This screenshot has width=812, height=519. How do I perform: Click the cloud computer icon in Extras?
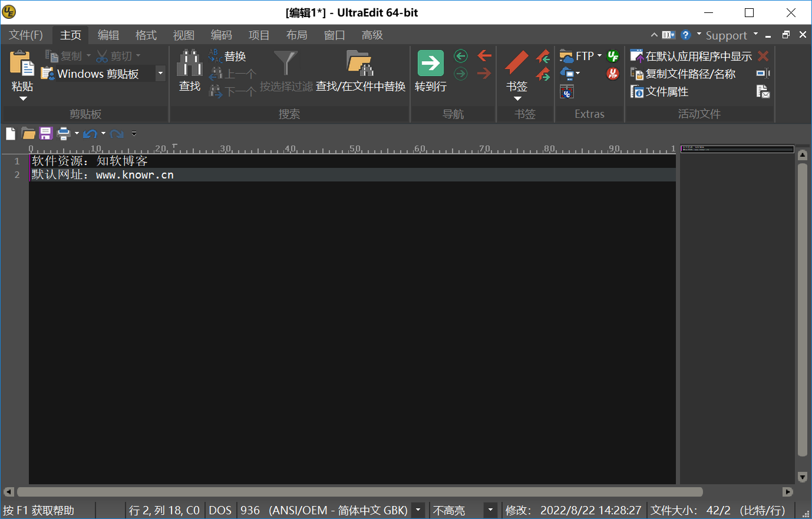(x=566, y=74)
